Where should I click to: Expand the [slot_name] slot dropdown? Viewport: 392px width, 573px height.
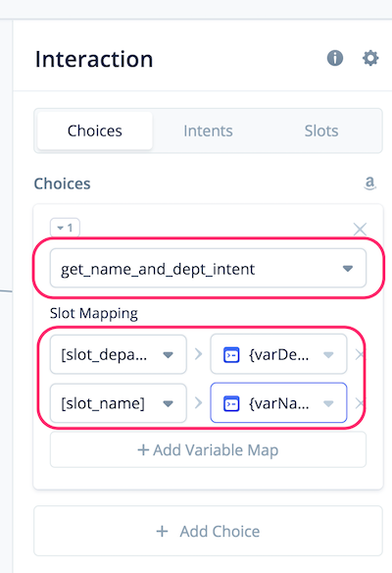(x=119, y=403)
